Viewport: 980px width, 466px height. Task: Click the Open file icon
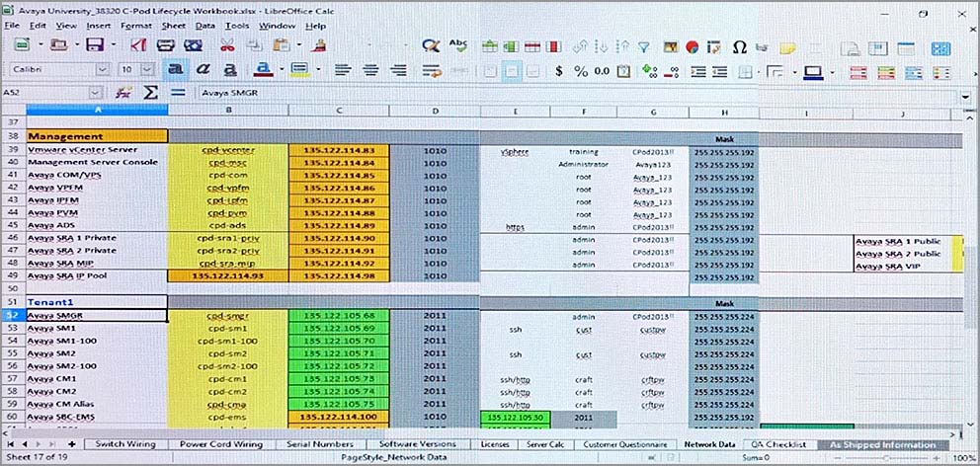point(58,45)
